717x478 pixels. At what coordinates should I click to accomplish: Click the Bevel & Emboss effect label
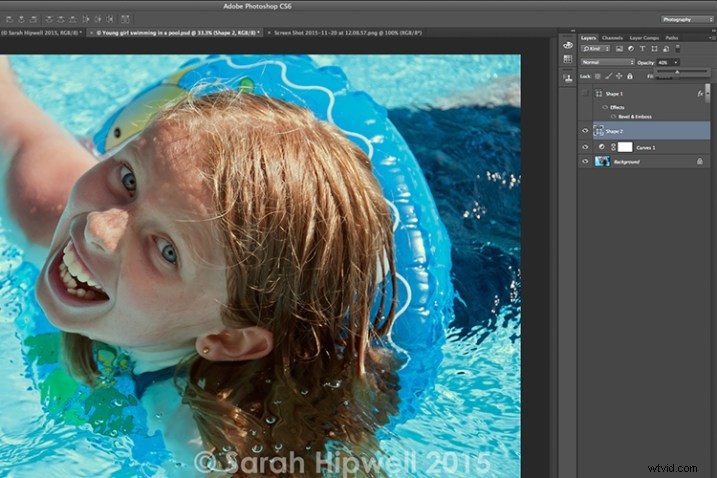point(635,117)
